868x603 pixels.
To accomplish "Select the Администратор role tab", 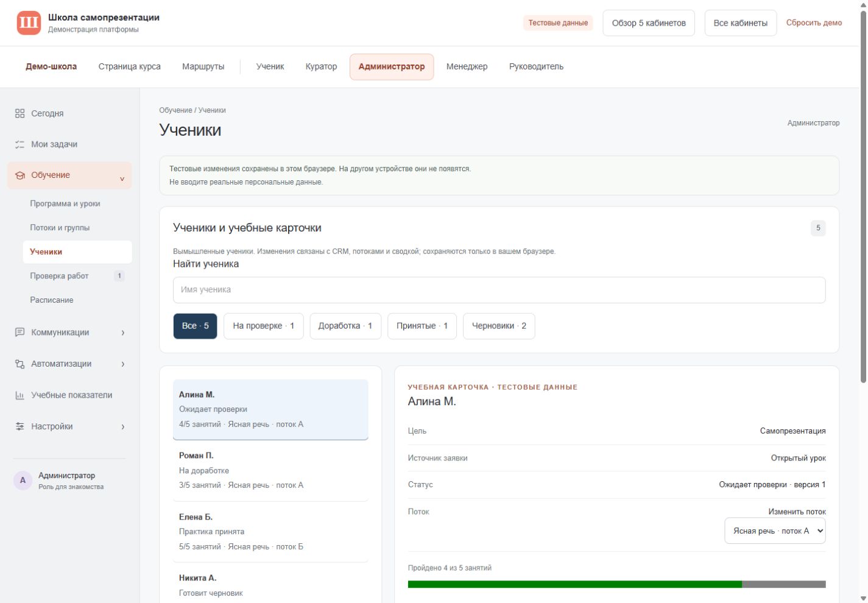I will click(392, 66).
